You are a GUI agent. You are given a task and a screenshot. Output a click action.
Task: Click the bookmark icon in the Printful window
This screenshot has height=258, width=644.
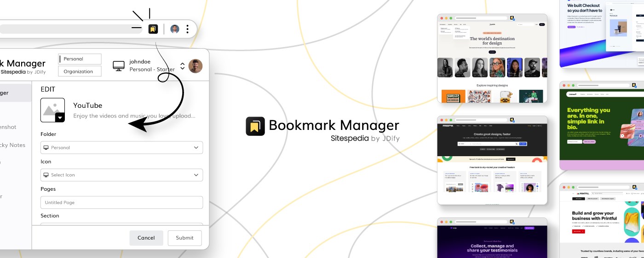click(x=634, y=187)
